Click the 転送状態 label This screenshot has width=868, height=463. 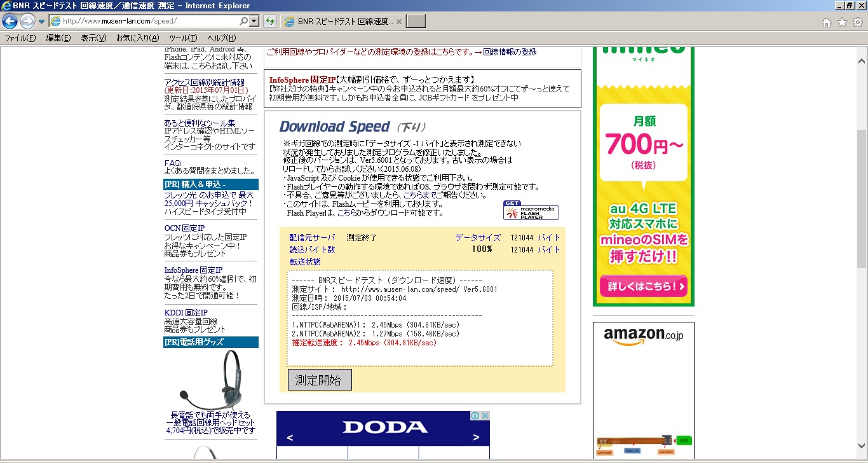click(305, 261)
